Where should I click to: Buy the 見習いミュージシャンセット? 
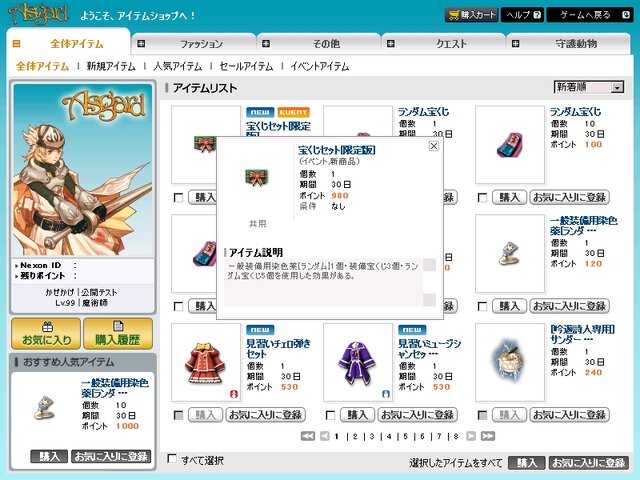[x=357, y=415]
